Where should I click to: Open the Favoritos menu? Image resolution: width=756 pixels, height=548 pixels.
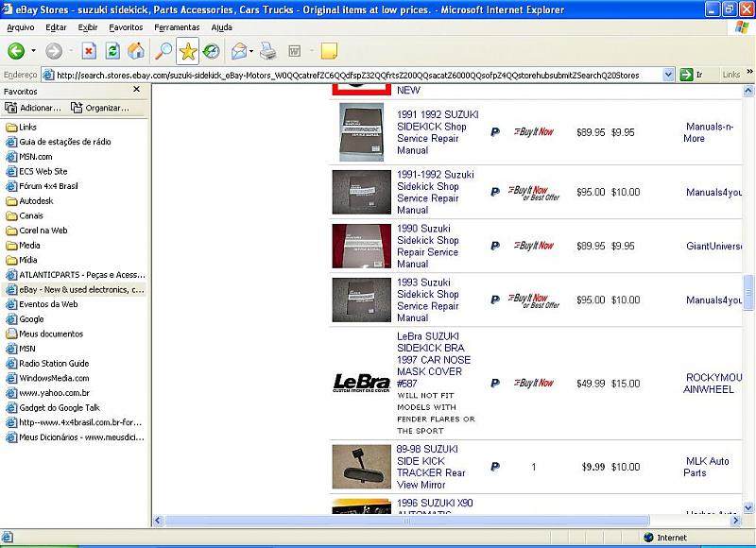tap(126, 27)
